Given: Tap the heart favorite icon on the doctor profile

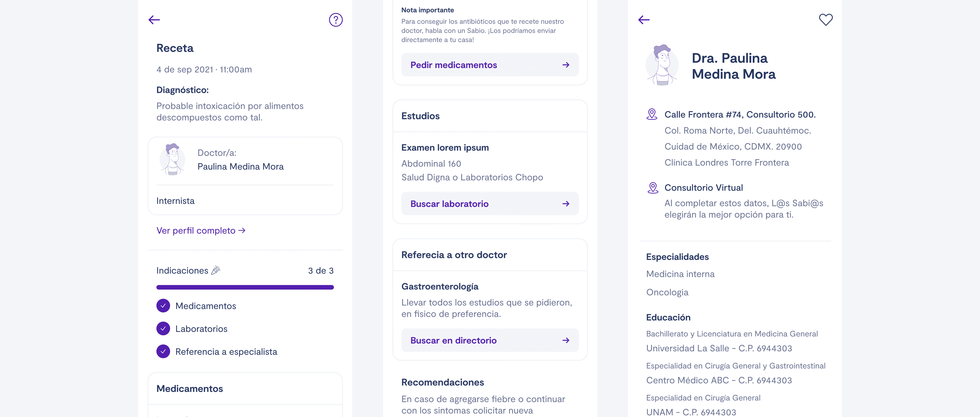Looking at the screenshot, I should click(x=825, y=20).
